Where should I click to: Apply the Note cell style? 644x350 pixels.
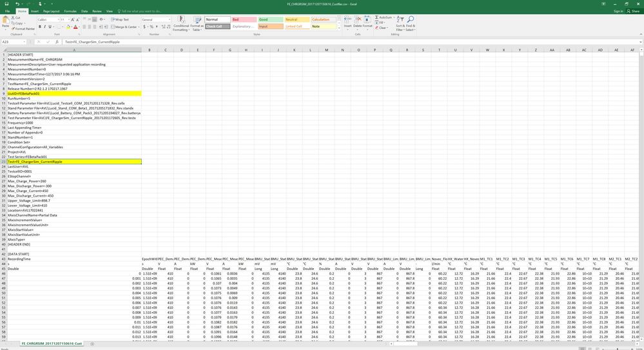tap(323, 26)
